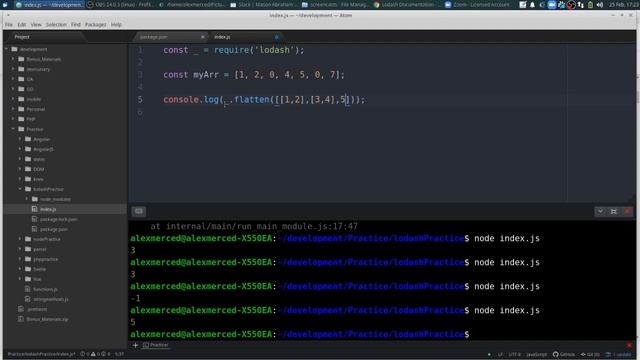Click the CA folder icon

[21, 79]
